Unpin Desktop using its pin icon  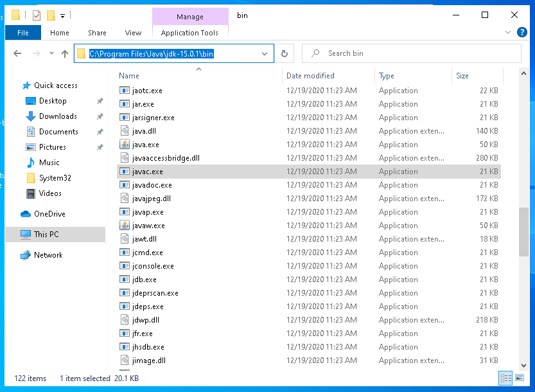pos(100,101)
